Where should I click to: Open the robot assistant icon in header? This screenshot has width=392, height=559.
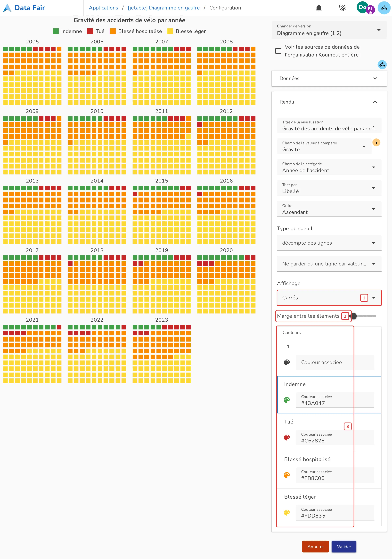coord(384,8)
